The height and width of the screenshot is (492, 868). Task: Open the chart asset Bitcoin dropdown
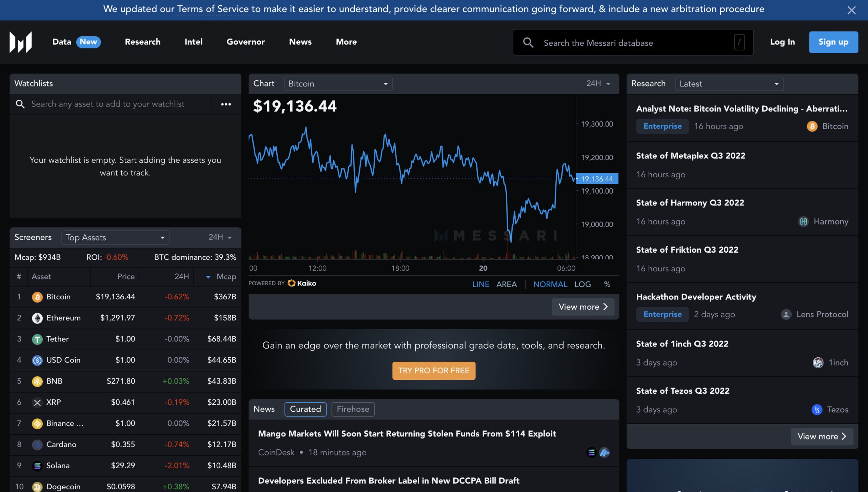[338, 84]
